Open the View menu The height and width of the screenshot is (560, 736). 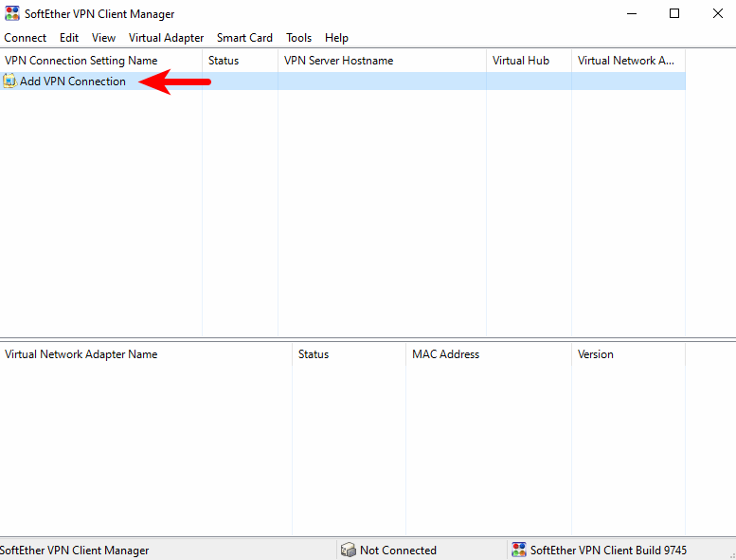[103, 38]
